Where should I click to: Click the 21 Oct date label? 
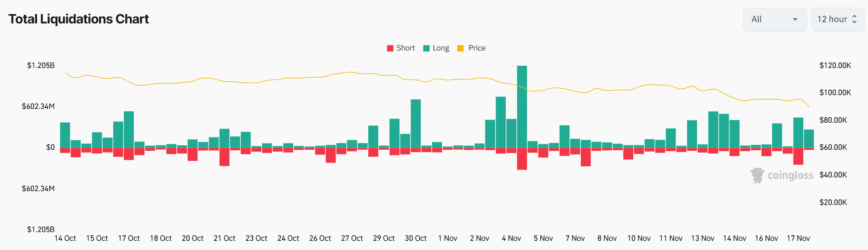tap(225, 238)
